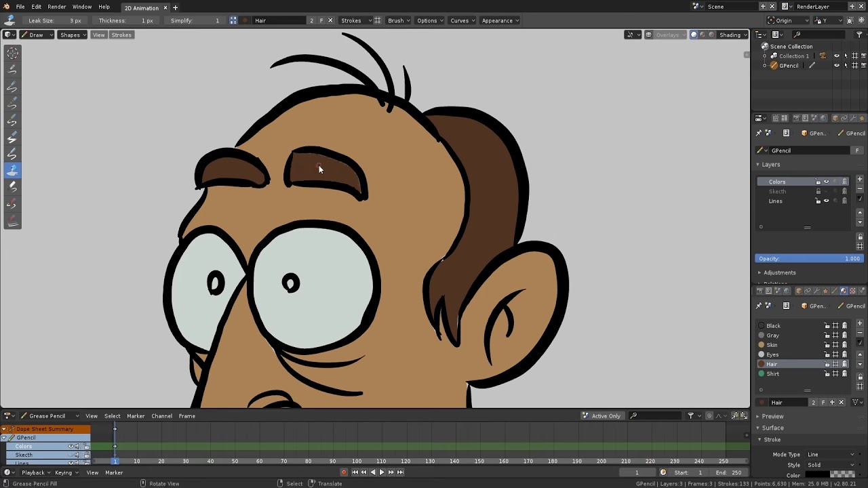This screenshot has height=488, width=868.
Task: Select the Cursor tool at the toolbar top
Action: [x=12, y=52]
